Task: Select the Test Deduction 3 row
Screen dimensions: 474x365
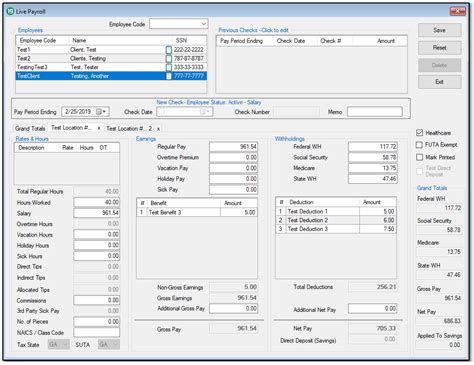Action: [336, 229]
